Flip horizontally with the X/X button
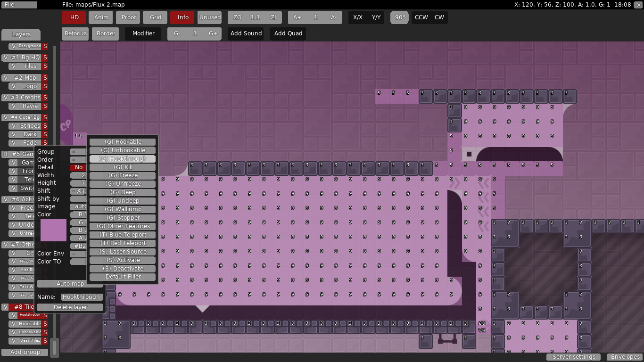Viewport: 644px width, 362px height. [358, 17]
